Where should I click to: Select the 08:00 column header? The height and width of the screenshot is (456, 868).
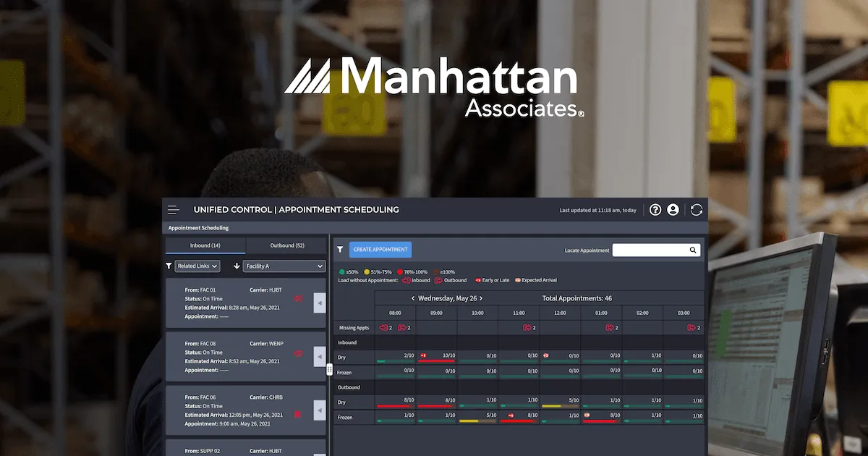tap(395, 313)
